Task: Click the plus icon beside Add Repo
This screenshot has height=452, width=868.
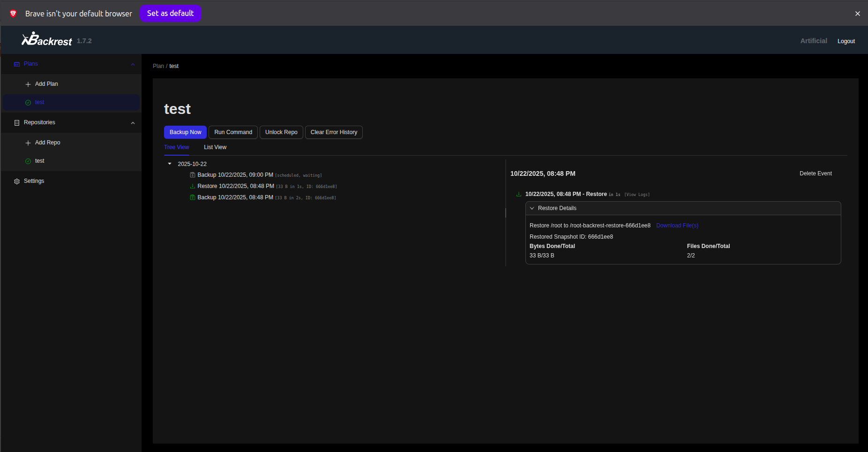Action: point(28,143)
